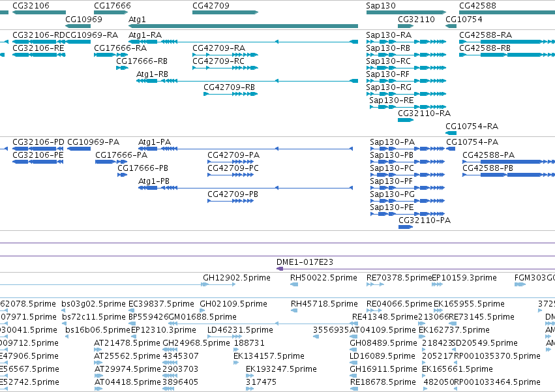555x392 pixels.
Task: Select the CG42588 gene label
Action: click(477, 6)
